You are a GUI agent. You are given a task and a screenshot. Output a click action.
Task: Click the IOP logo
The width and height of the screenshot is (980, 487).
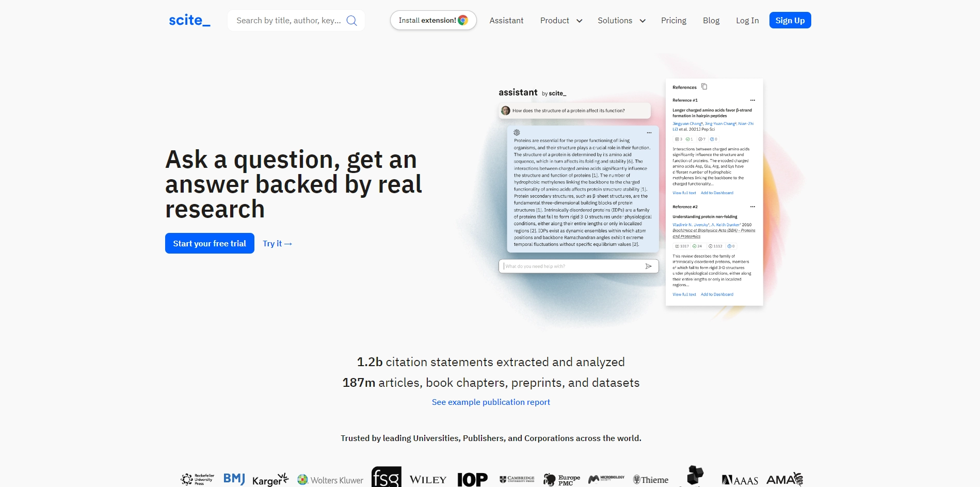tap(472, 479)
